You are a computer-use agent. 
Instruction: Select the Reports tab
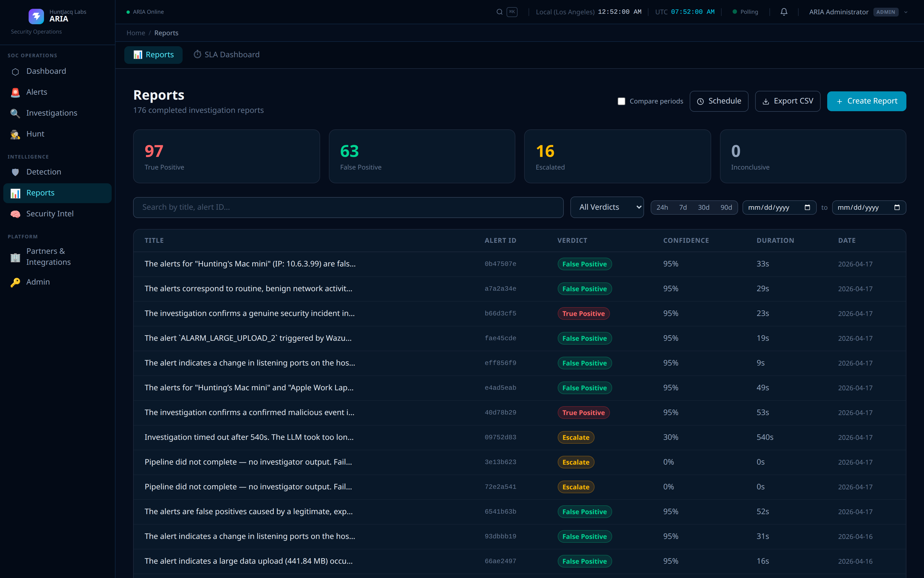click(153, 55)
